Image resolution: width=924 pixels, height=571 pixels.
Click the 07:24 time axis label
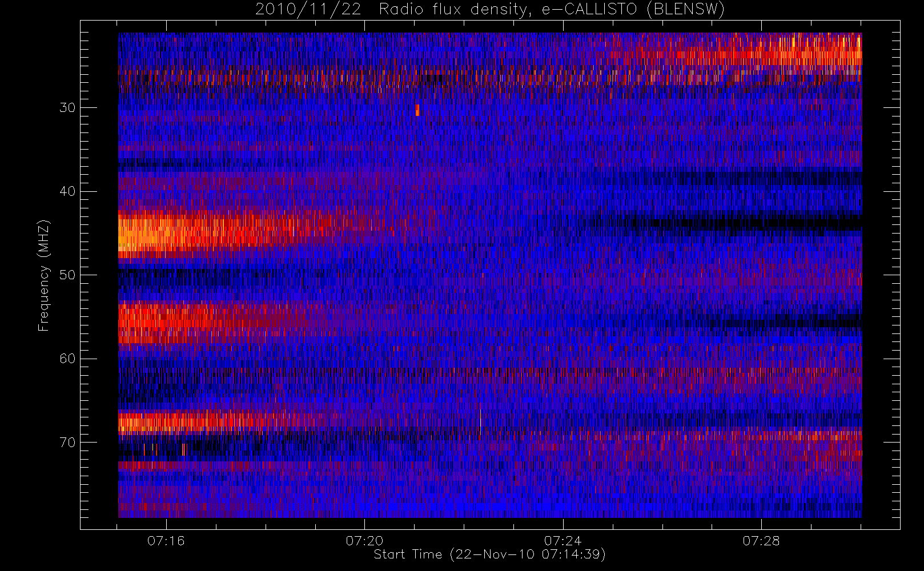563,541
